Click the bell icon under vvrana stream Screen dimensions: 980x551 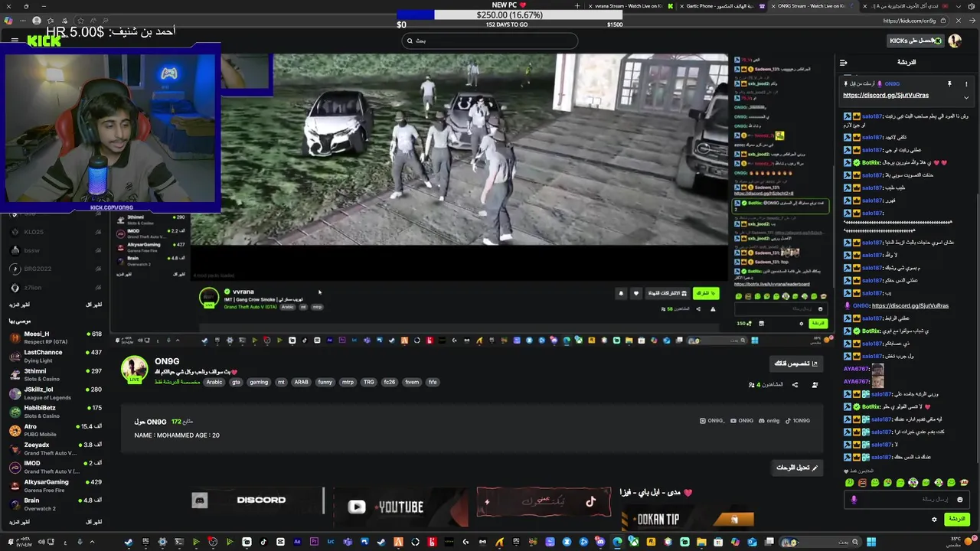pyautogui.click(x=621, y=293)
